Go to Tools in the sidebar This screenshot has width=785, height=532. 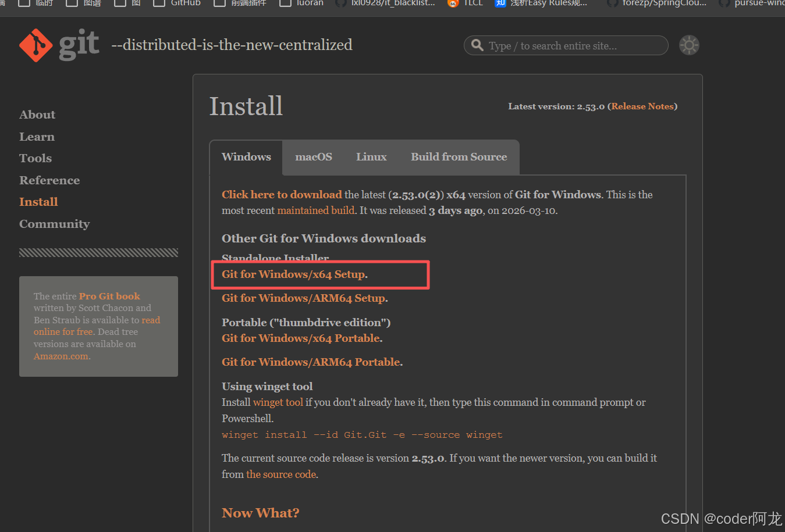click(x=35, y=158)
